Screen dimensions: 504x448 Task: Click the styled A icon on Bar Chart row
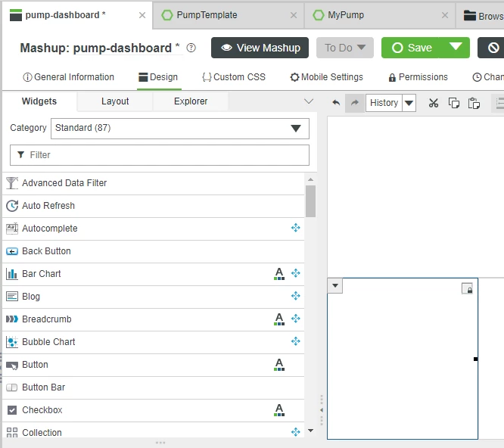[x=279, y=274]
